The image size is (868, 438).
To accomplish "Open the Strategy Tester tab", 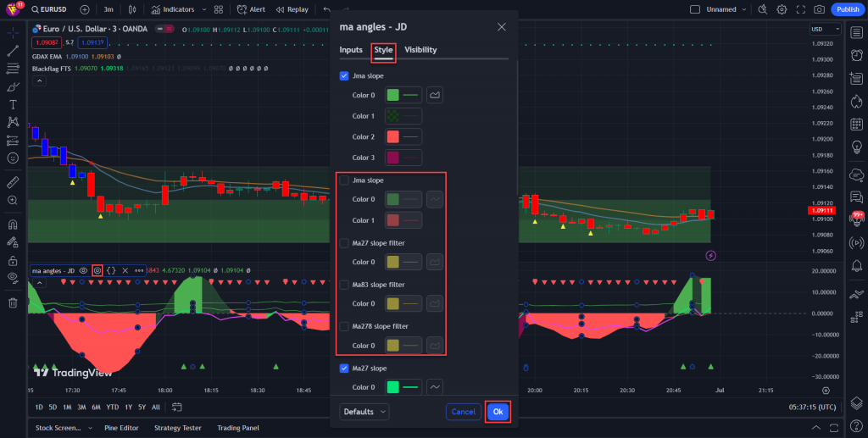I will (x=178, y=428).
